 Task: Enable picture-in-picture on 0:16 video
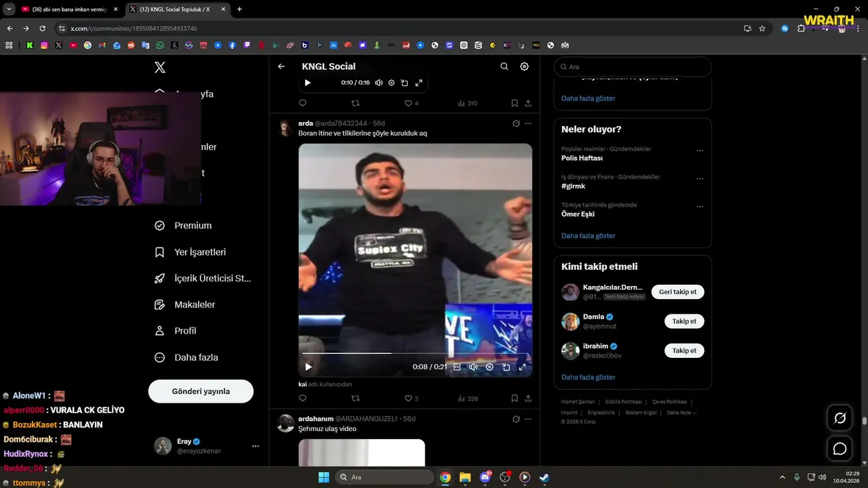tap(404, 83)
